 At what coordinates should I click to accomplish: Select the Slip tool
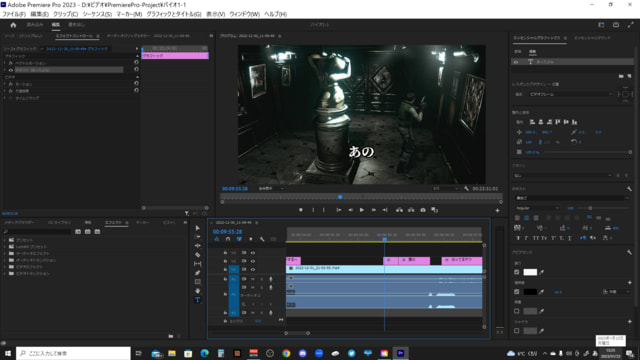tap(198, 264)
